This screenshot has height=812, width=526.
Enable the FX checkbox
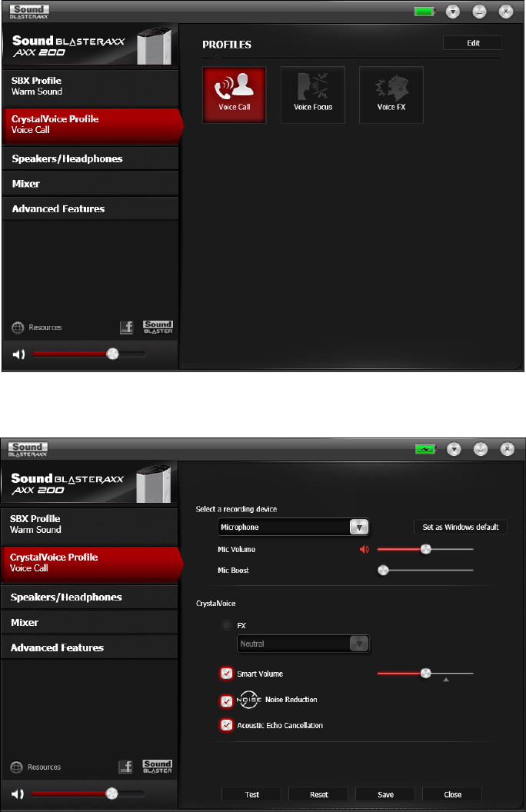coord(226,625)
